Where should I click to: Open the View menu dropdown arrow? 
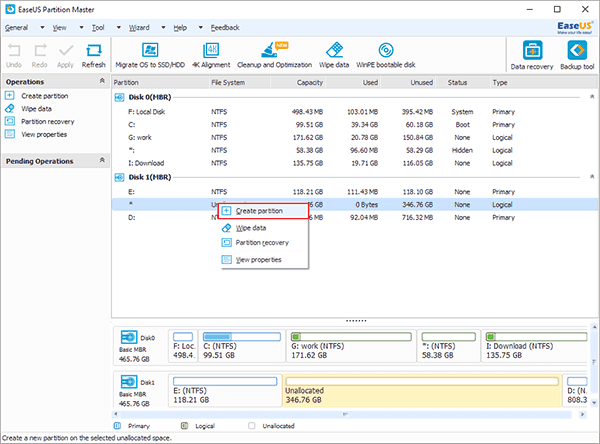tap(82, 28)
